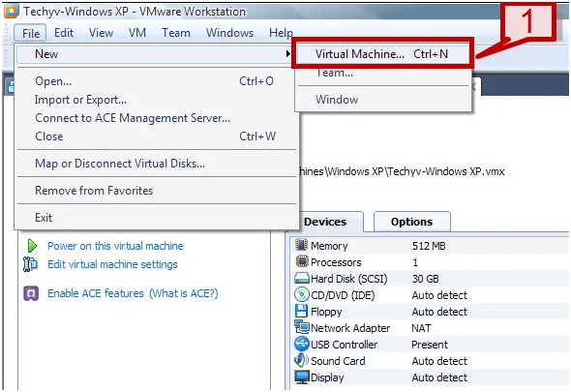The width and height of the screenshot is (571, 392).
Task: Choose Window in the New submenu
Action: pyautogui.click(x=383, y=100)
